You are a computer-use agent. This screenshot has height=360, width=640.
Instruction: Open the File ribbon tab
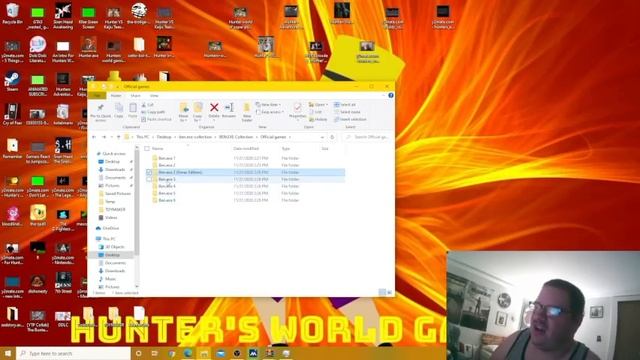pos(97,96)
